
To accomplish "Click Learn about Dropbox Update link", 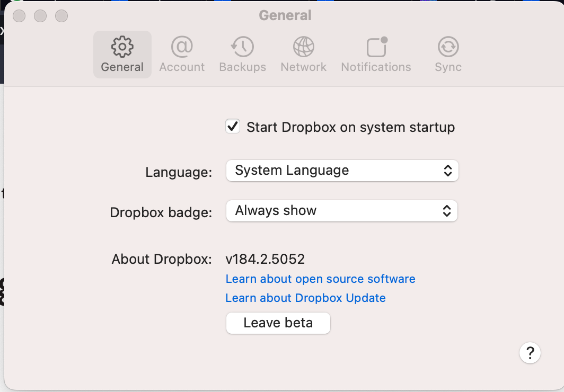I will 306,298.
